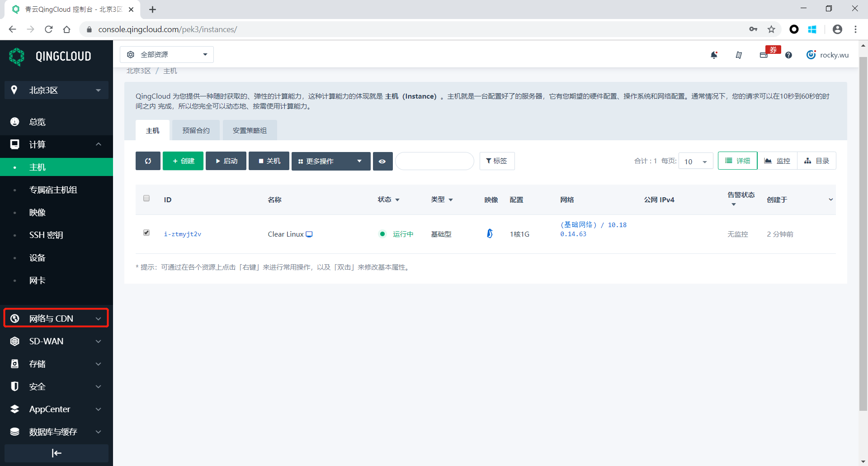This screenshot has width=868, height=466.
Task: Collapse sidebar with the arrow button
Action: point(57,453)
